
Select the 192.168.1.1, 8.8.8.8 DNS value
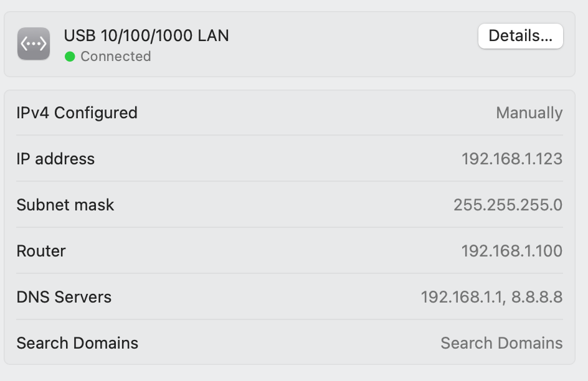[x=491, y=297]
